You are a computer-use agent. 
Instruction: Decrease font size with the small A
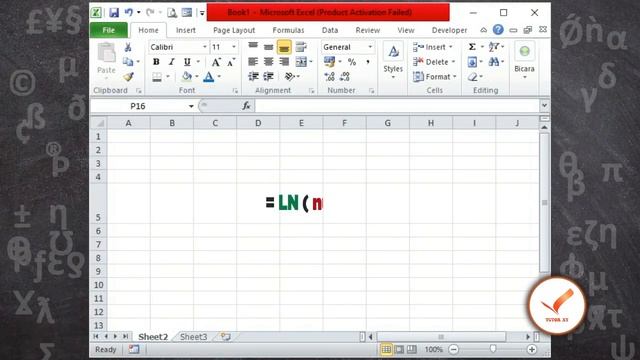[231, 62]
